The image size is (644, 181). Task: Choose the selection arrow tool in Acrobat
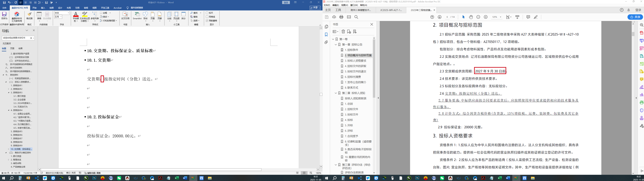pyautogui.click(x=463, y=17)
